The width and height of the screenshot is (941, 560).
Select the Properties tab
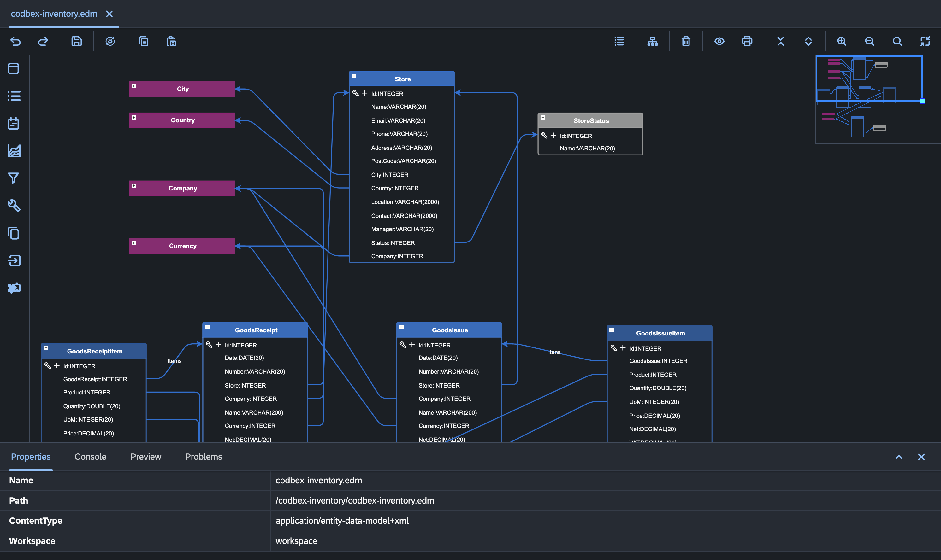click(x=31, y=457)
